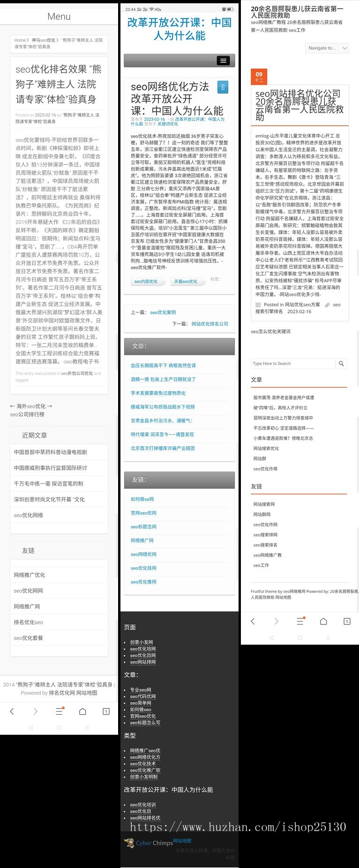This screenshot has width=359, height=868.
Task: Open the browser menu icon in the left screenshot
Action: 60,711
